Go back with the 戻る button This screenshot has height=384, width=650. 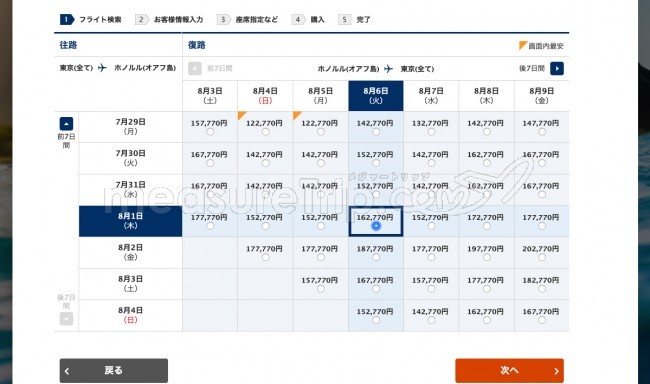click(x=114, y=371)
